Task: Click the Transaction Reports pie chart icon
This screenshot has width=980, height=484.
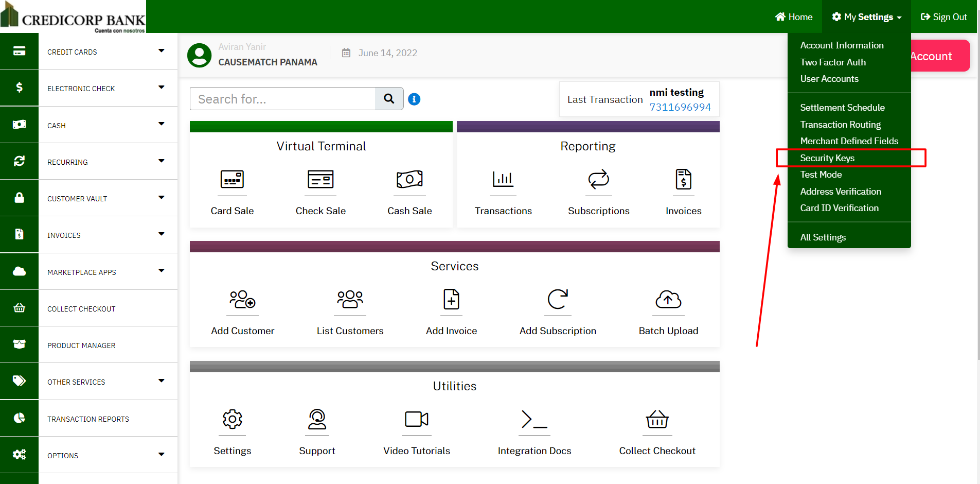Action: click(x=19, y=418)
